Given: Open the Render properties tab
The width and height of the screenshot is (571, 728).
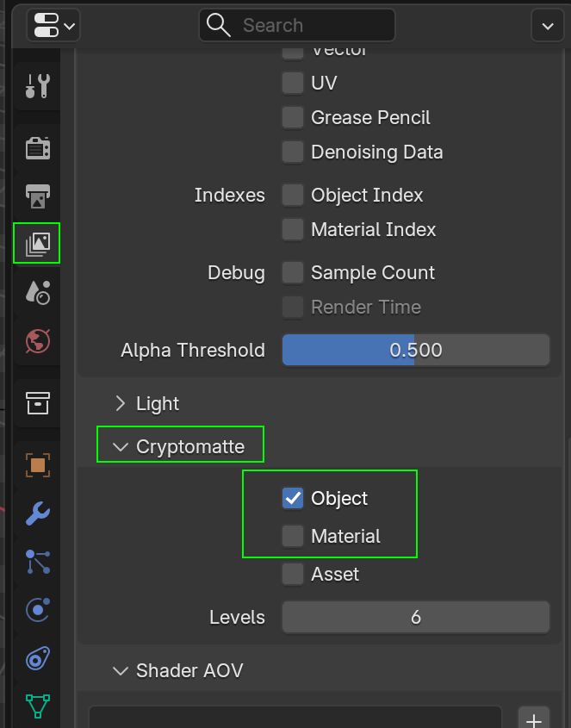Looking at the screenshot, I should point(37,147).
